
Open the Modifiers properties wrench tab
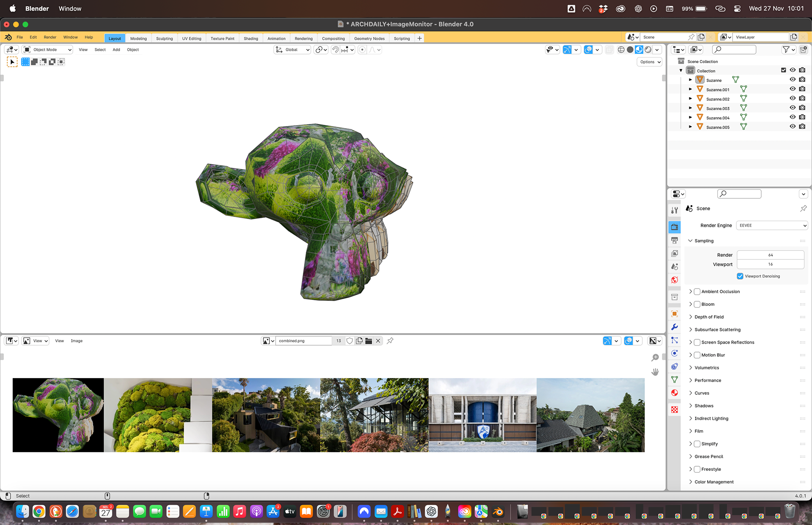click(x=675, y=327)
